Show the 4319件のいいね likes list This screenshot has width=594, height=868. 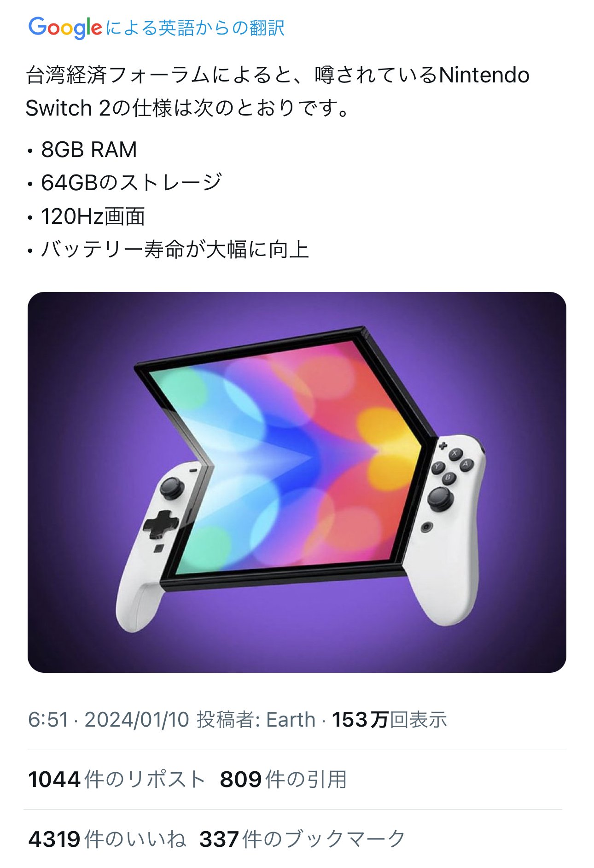coord(107,839)
